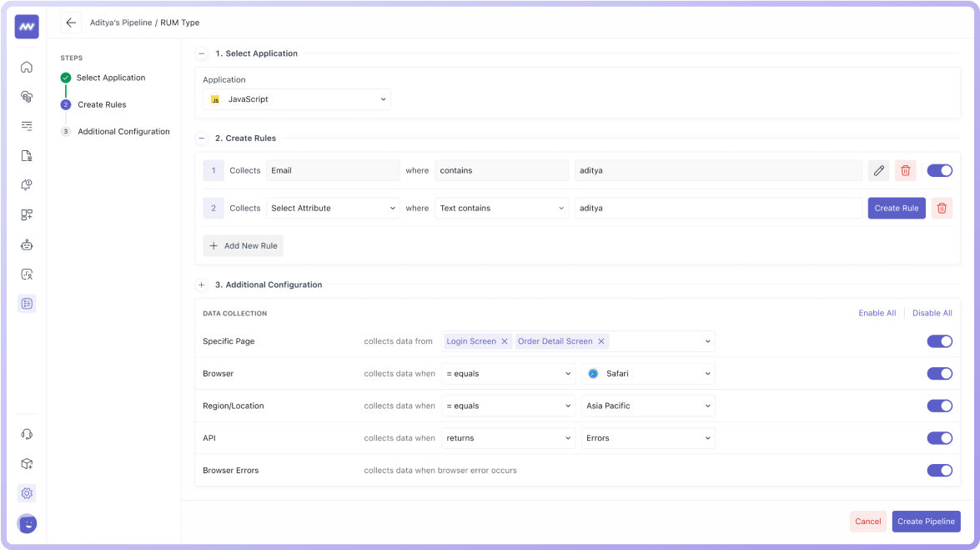Open the Home icon in sidebar
Viewport: 980px width, 550px height.
pyautogui.click(x=27, y=67)
